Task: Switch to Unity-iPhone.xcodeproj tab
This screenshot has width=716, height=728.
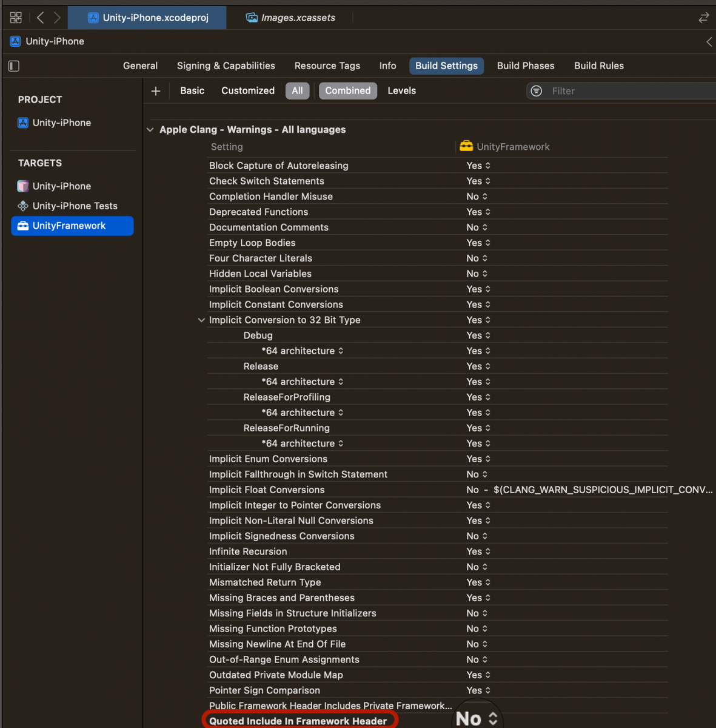Action: click(147, 18)
